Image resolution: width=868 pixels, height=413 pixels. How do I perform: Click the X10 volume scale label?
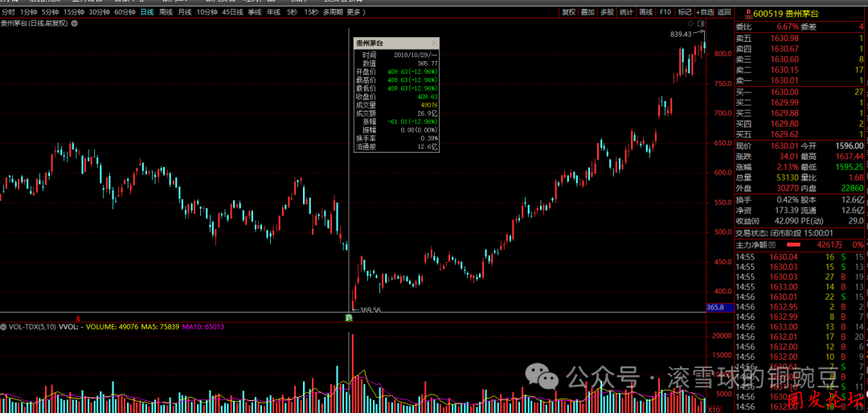pos(713,408)
